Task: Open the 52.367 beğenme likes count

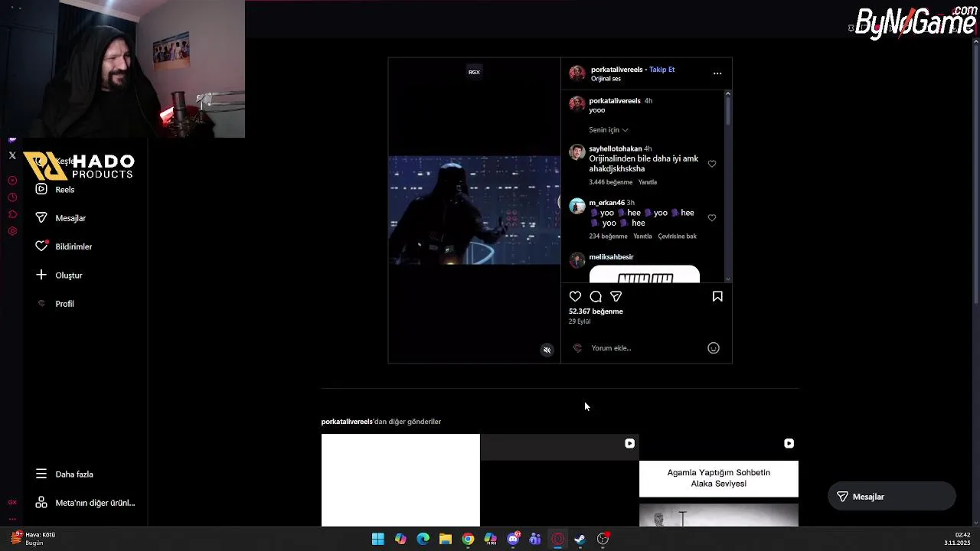Action: pos(596,311)
